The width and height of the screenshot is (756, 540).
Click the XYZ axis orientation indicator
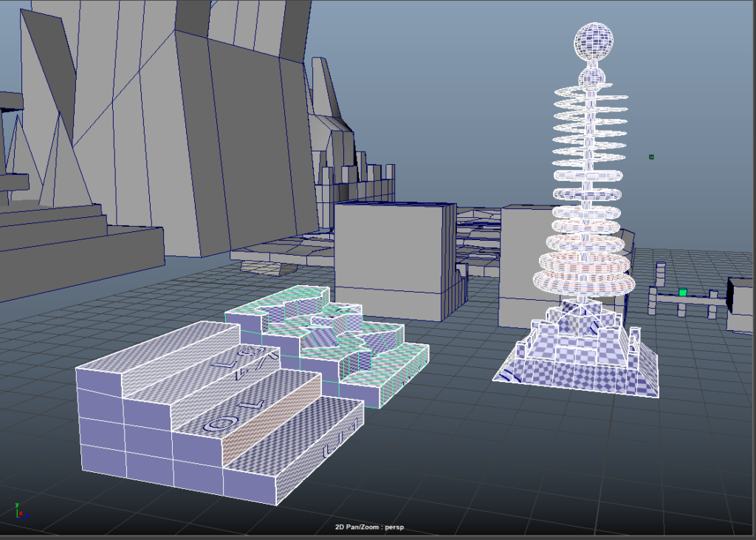click(18, 510)
